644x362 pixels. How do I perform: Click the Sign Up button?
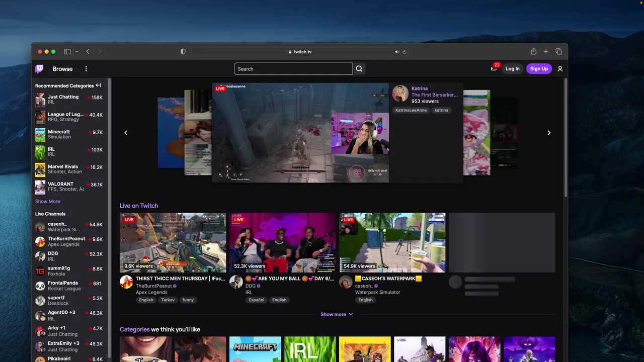tap(539, 69)
